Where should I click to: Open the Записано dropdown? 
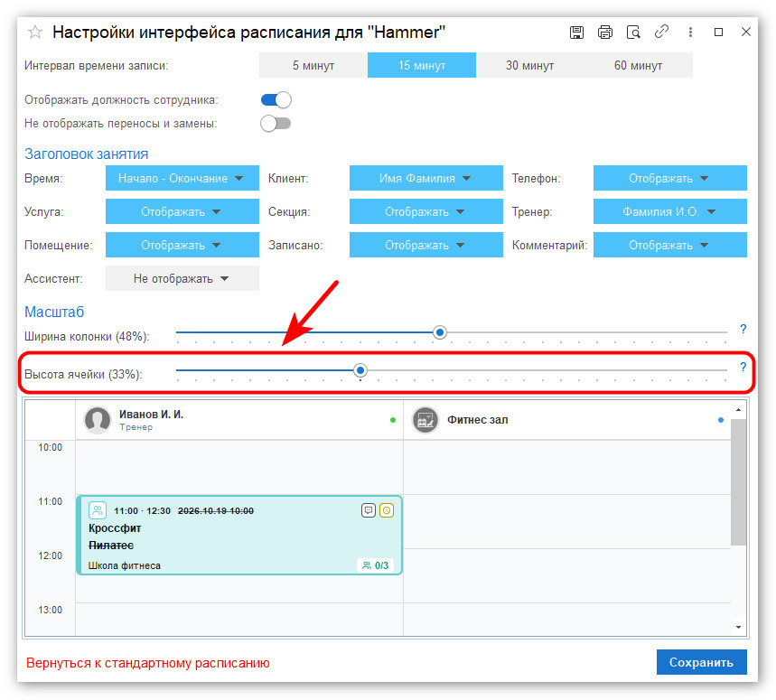[426, 245]
